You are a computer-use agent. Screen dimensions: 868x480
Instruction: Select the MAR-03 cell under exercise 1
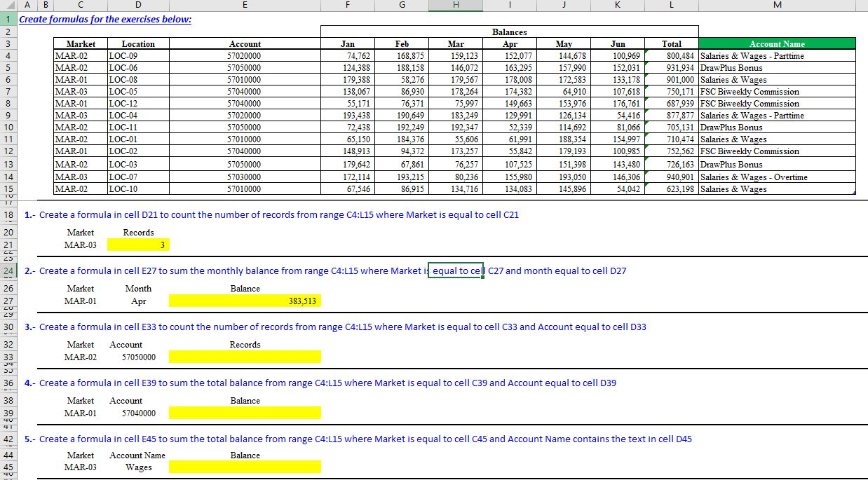[x=81, y=244]
